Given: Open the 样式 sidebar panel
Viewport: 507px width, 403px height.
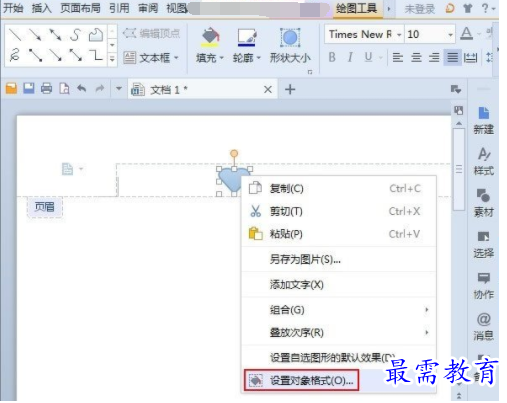Looking at the screenshot, I should [x=484, y=162].
